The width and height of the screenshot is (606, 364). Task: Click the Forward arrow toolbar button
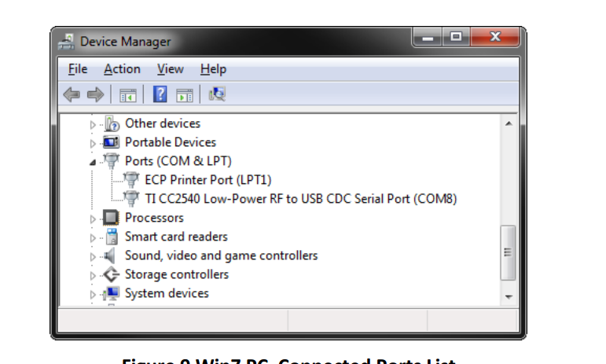pyautogui.click(x=96, y=95)
